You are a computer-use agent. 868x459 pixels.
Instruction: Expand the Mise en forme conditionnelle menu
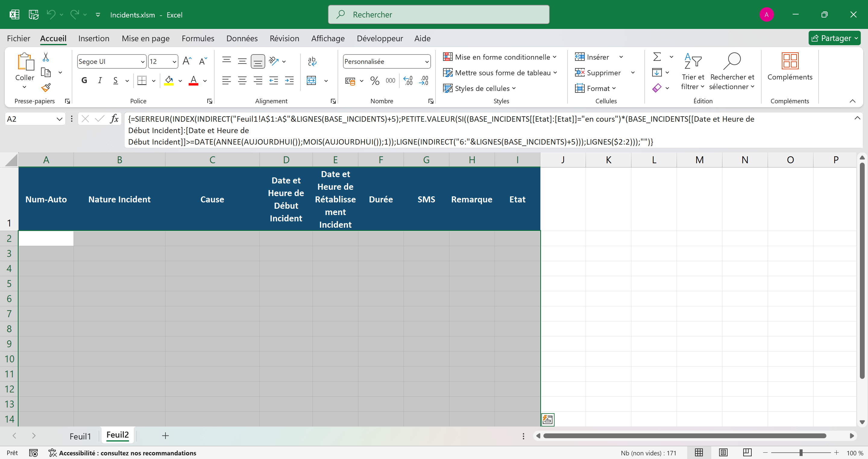(500, 57)
